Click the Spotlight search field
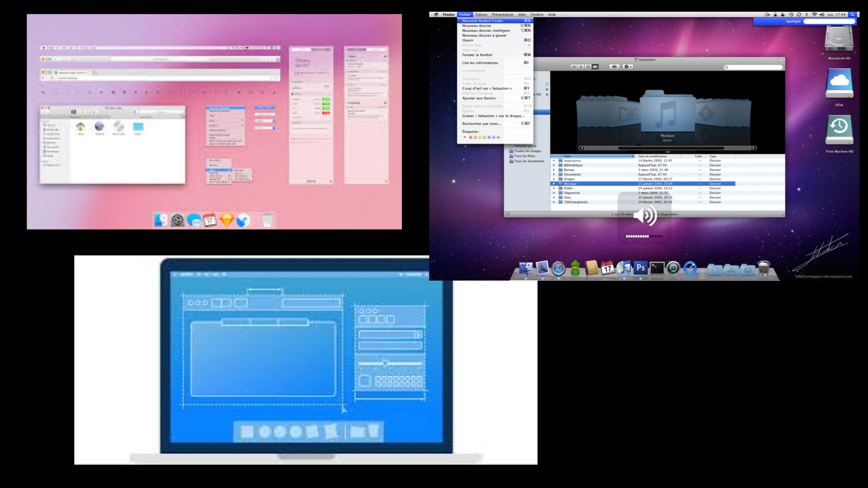This screenshot has width=868, height=488. click(x=829, y=21)
